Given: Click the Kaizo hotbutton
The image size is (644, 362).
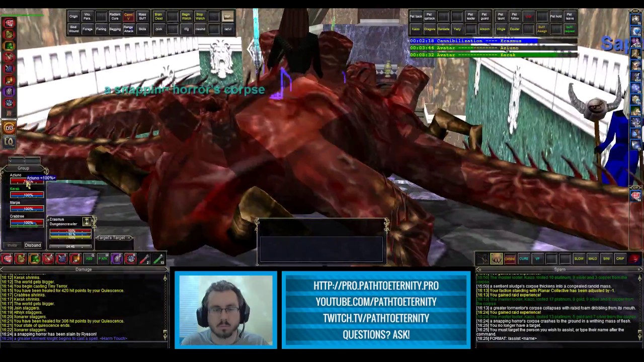Looking at the screenshot, I should (416, 29).
